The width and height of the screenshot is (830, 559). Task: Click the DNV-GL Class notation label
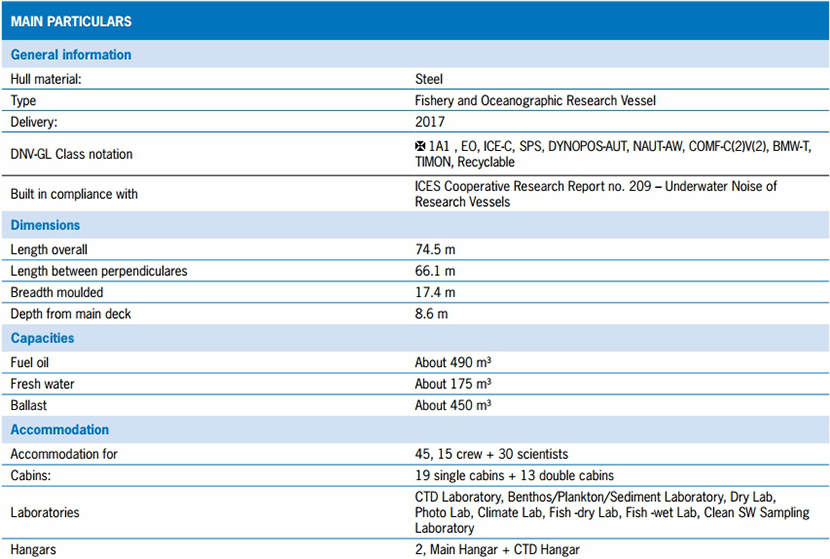(71, 154)
